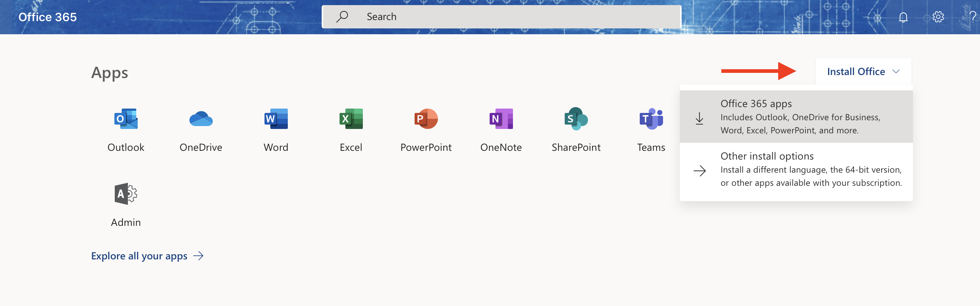Click the Admin label text

(126, 222)
